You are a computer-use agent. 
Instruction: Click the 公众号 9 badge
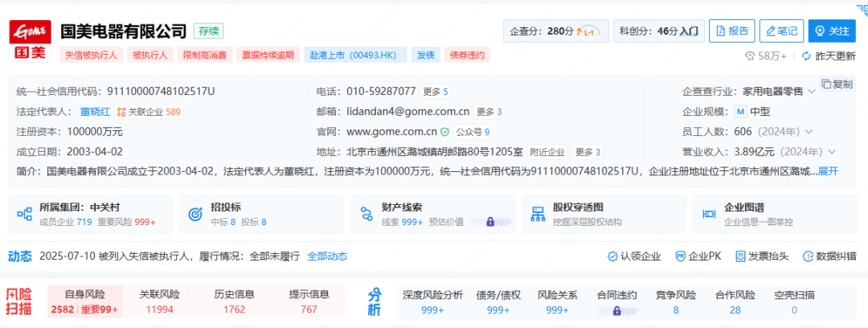tap(473, 132)
